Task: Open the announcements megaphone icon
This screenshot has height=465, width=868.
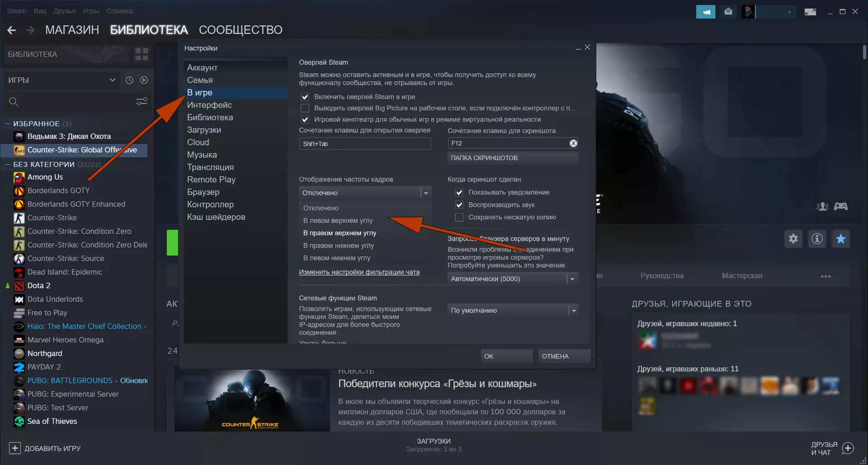Action: point(706,12)
